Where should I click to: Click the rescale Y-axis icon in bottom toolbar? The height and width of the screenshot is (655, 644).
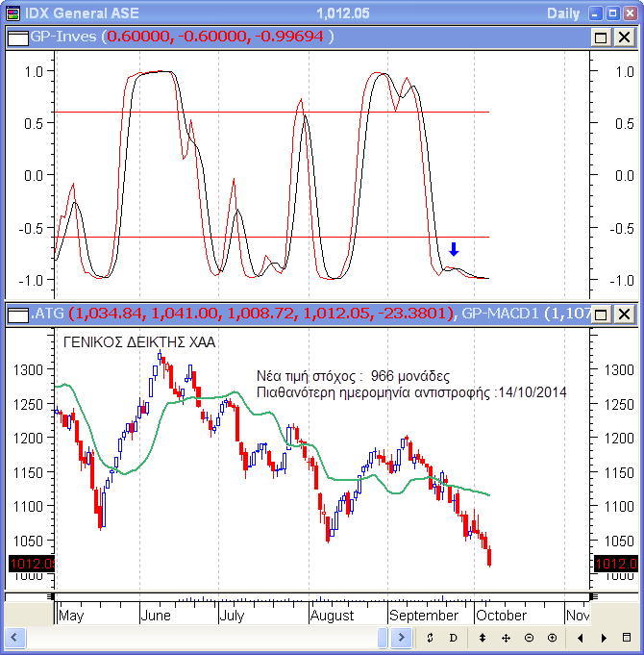pyautogui.click(x=430, y=638)
